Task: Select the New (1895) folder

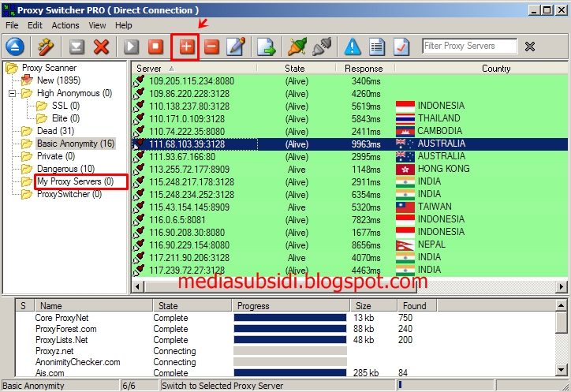Action: coord(58,80)
